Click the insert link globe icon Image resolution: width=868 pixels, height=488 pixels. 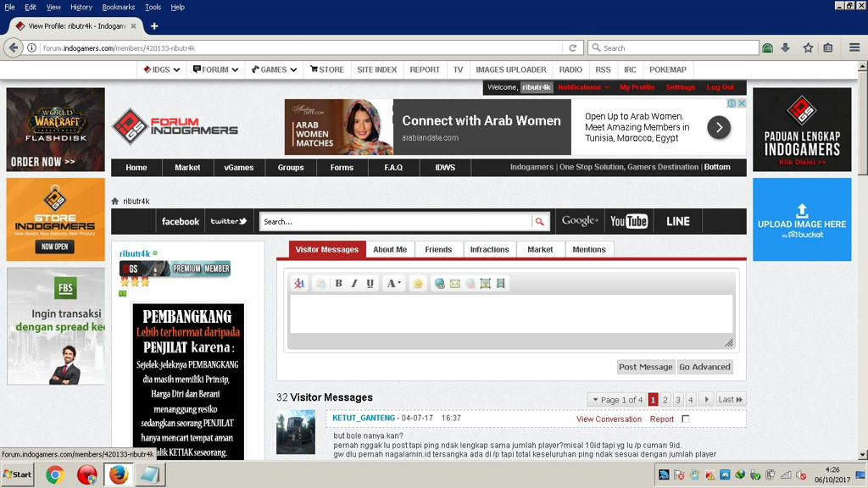[440, 283]
